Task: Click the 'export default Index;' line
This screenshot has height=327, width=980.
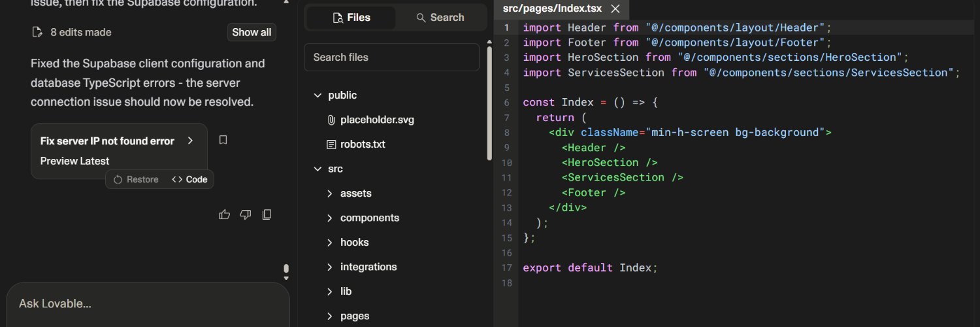Action: click(590, 267)
